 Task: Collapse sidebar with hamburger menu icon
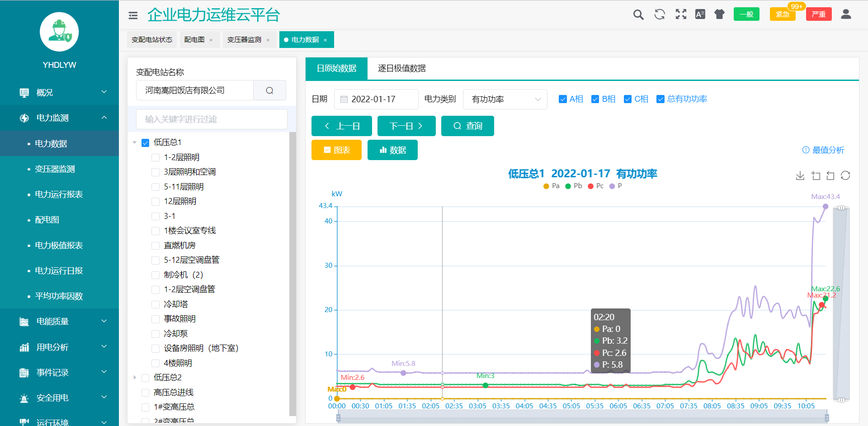133,16
